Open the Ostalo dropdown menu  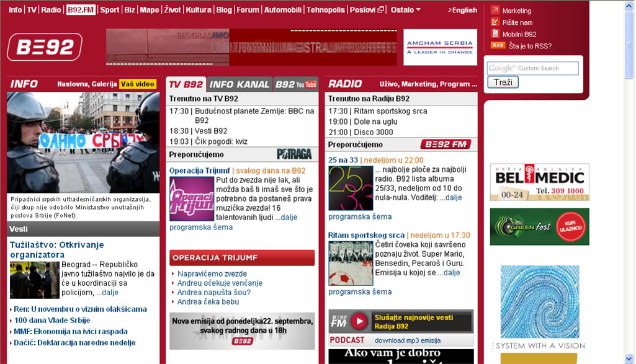point(406,10)
